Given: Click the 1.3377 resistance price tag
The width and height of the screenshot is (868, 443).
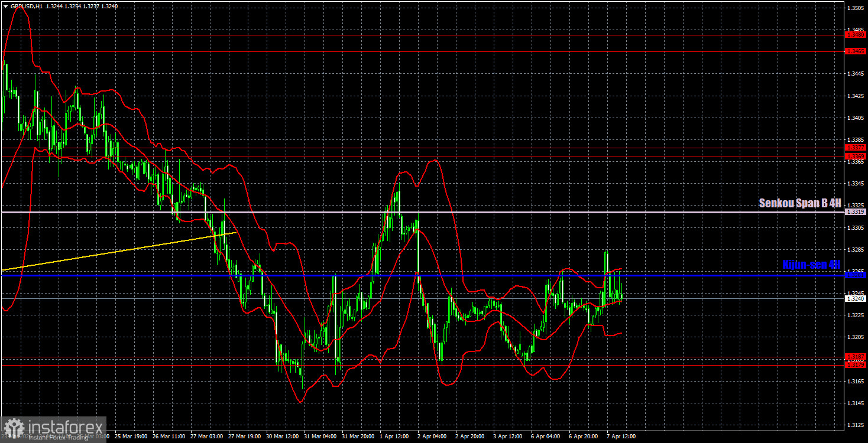Looking at the screenshot, I should point(856,148).
